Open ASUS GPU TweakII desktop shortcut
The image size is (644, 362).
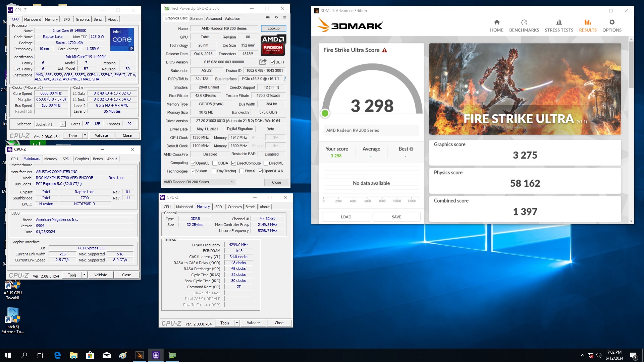pyautogui.click(x=13, y=290)
